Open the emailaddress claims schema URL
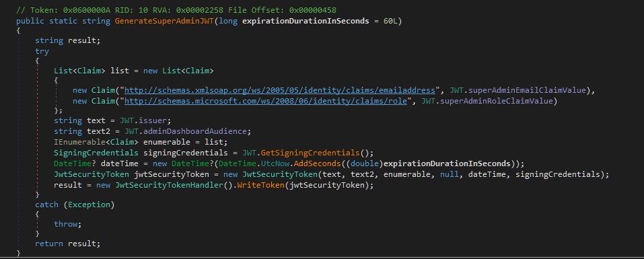Viewport: 644px width, 259px height. click(279, 90)
